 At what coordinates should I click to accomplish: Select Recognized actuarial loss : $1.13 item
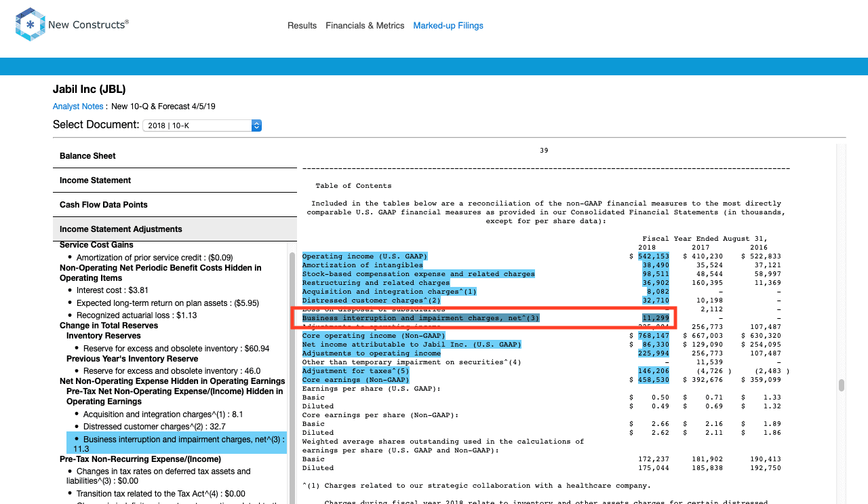coord(136,315)
